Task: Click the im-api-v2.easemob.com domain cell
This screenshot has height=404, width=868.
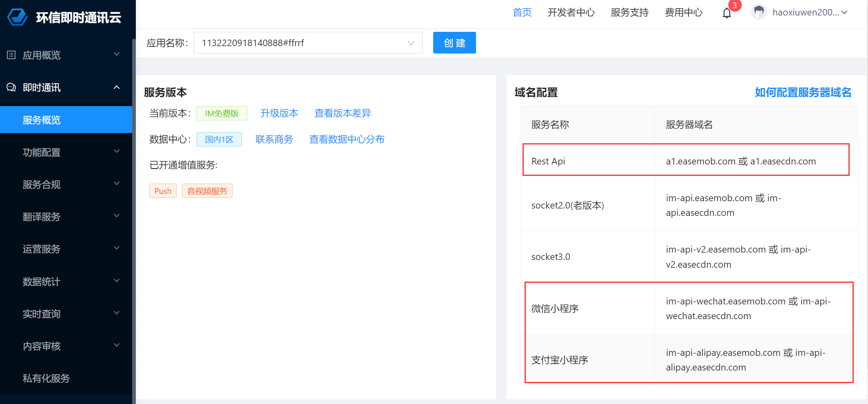Action: (x=756, y=257)
